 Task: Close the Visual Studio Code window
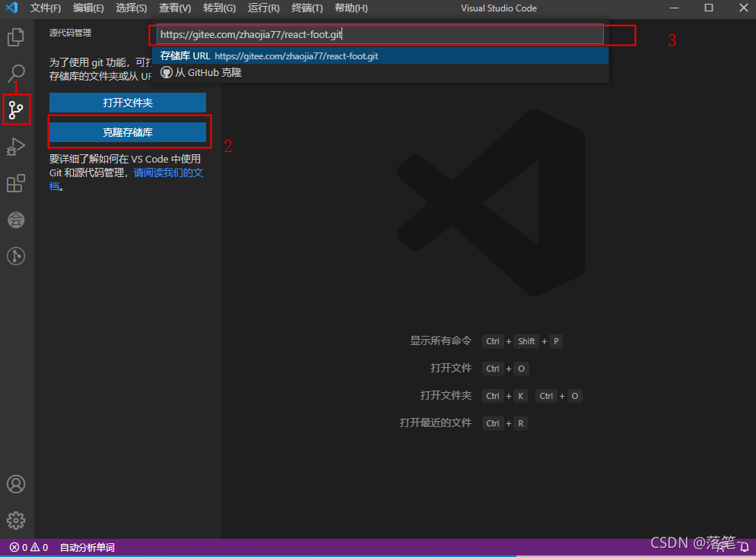click(x=744, y=8)
